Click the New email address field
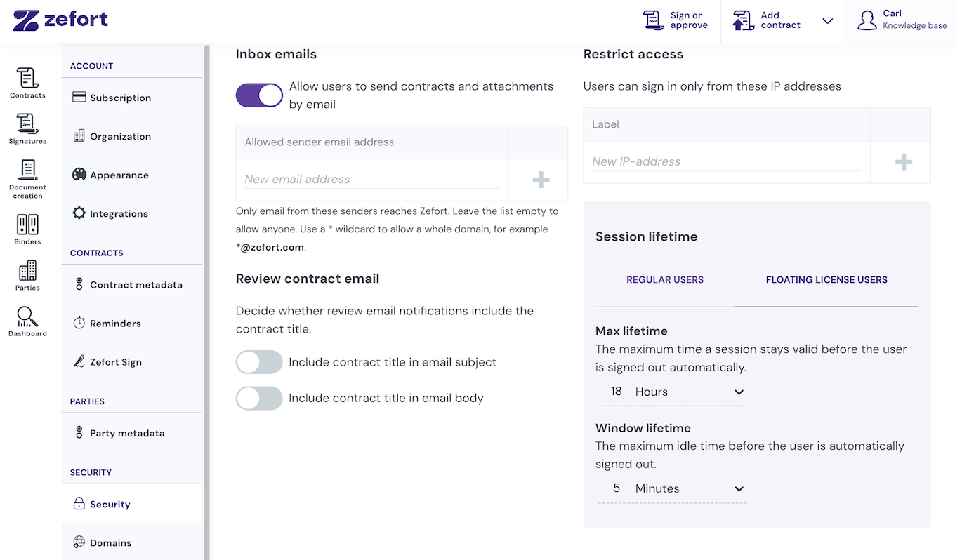The width and height of the screenshot is (955, 560). [371, 180]
